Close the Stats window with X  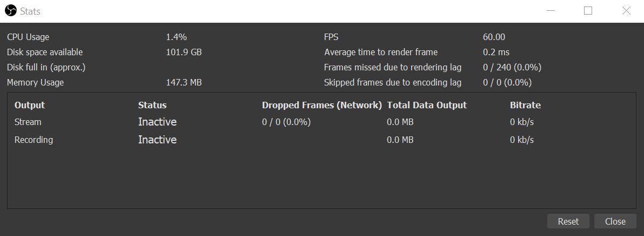point(626,11)
